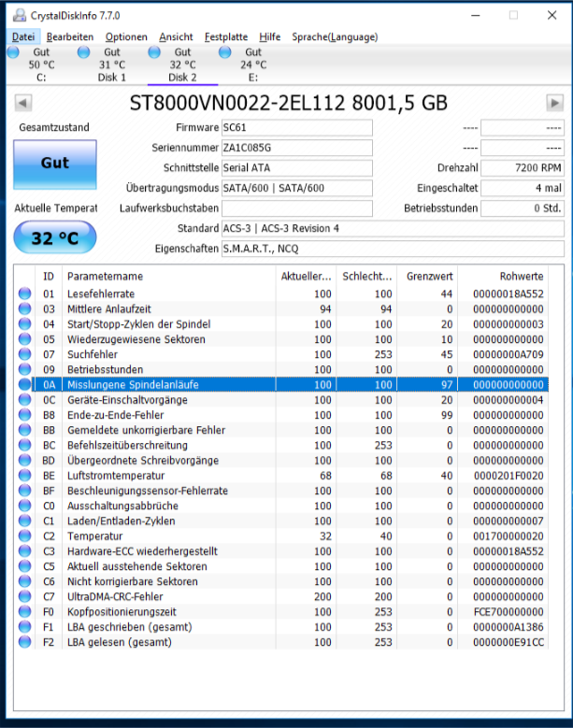This screenshot has height=728, width=573.
Task: Click status icon of UltraDMA-CRC-Fehler row
Action: pos(24,596)
